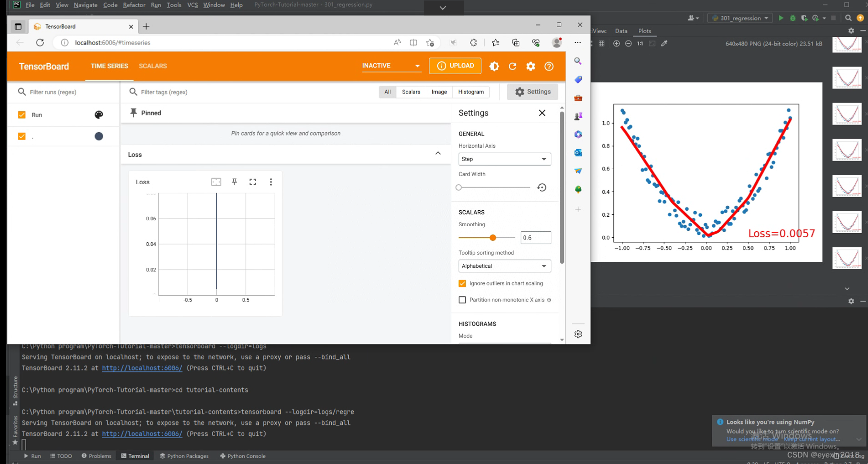Open PyCharm Refactor menu
The image size is (868, 464).
point(134,5)
